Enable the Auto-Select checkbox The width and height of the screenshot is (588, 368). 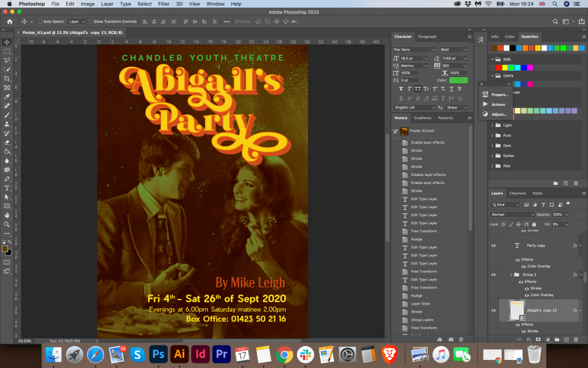click(x=39, y=21)
